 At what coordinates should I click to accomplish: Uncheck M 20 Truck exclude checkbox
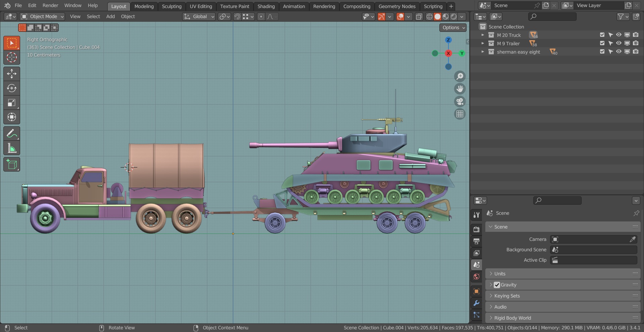pos(602,35)
